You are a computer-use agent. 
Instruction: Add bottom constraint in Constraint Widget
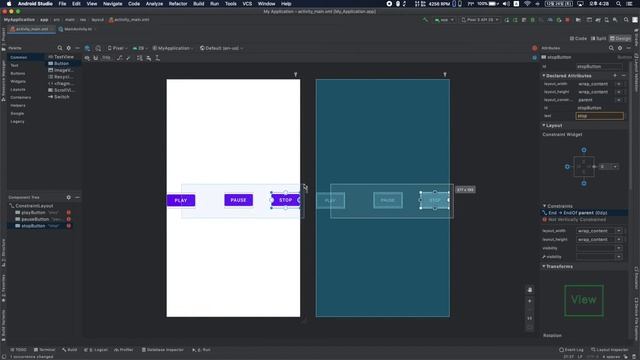click(584, 184)
